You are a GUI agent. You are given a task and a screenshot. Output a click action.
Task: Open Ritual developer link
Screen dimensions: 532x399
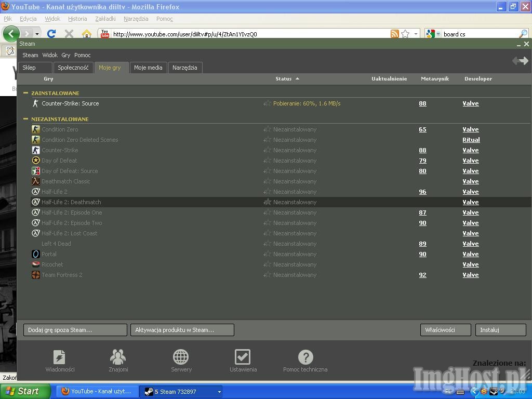tap(471, 140)
